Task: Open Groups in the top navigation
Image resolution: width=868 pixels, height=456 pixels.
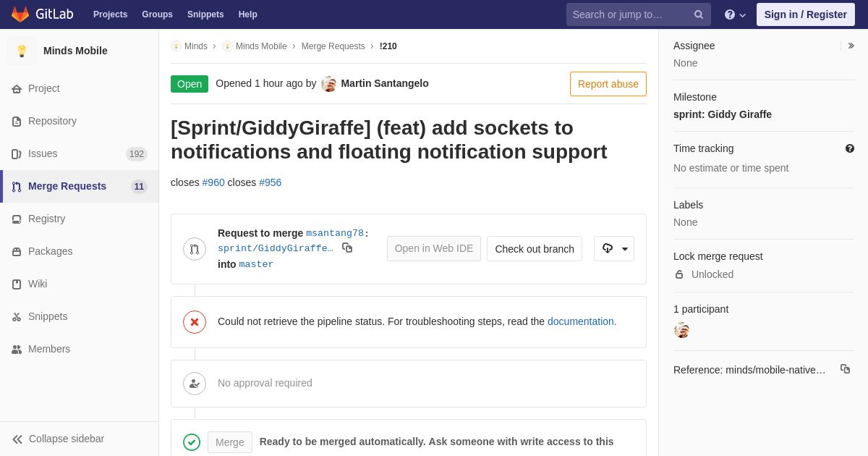Action: click(157, 14)
